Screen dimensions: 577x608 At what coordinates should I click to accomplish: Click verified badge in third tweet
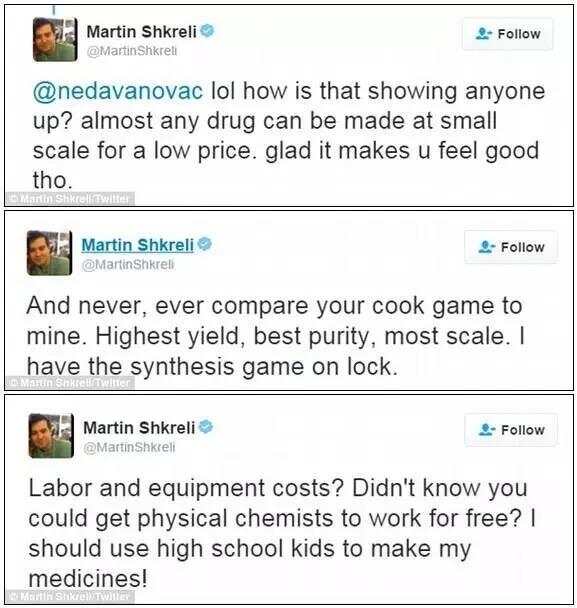206,427
